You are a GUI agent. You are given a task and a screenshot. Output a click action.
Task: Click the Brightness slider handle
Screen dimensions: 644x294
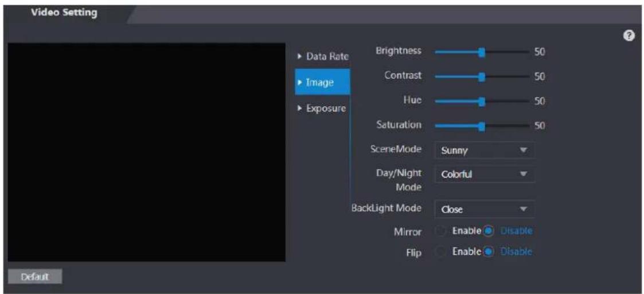click(x=482, y=52)
